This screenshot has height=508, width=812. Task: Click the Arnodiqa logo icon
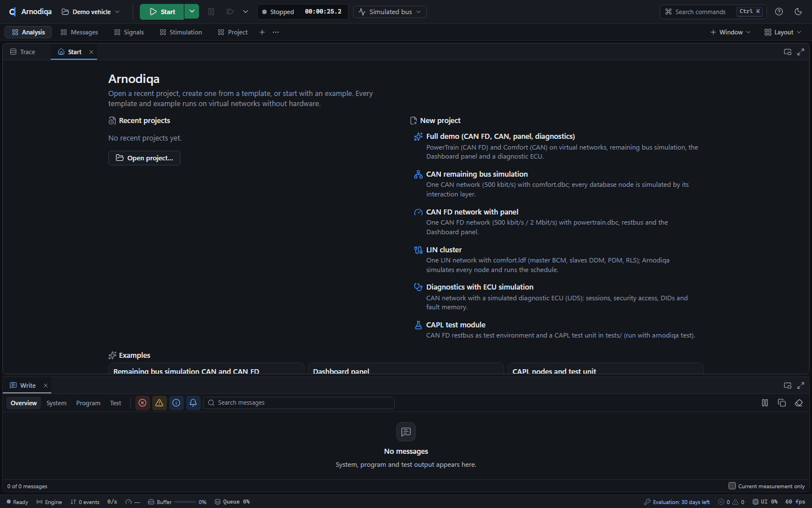(12, 12)
